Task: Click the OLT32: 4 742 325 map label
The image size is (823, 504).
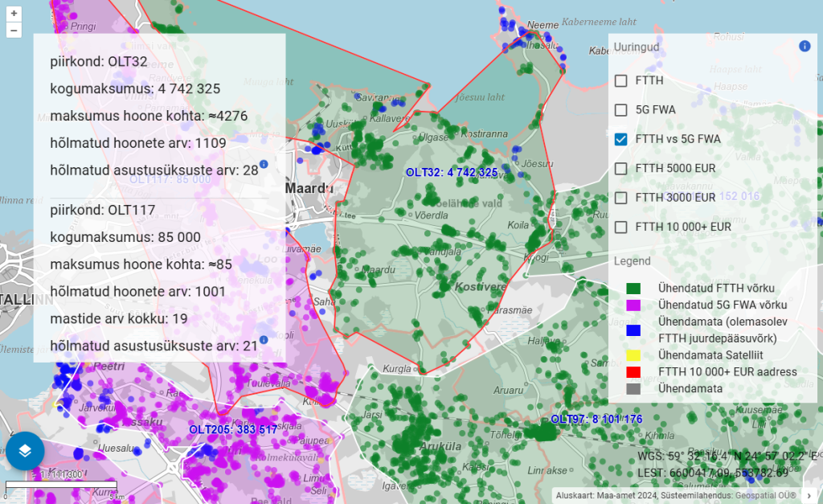Action: click(x=452, y=172)
